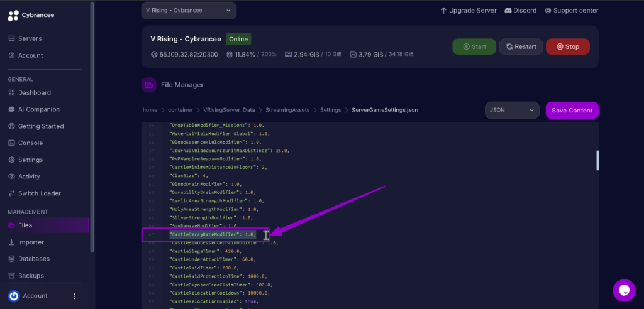Click the Cybrancee logo icon

point(13,15)
